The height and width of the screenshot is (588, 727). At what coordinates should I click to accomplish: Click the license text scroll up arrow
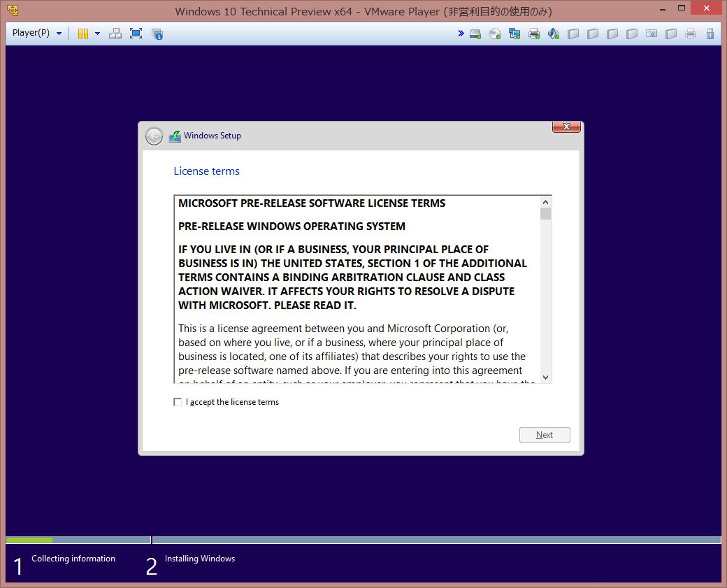(x=546, y=202)
